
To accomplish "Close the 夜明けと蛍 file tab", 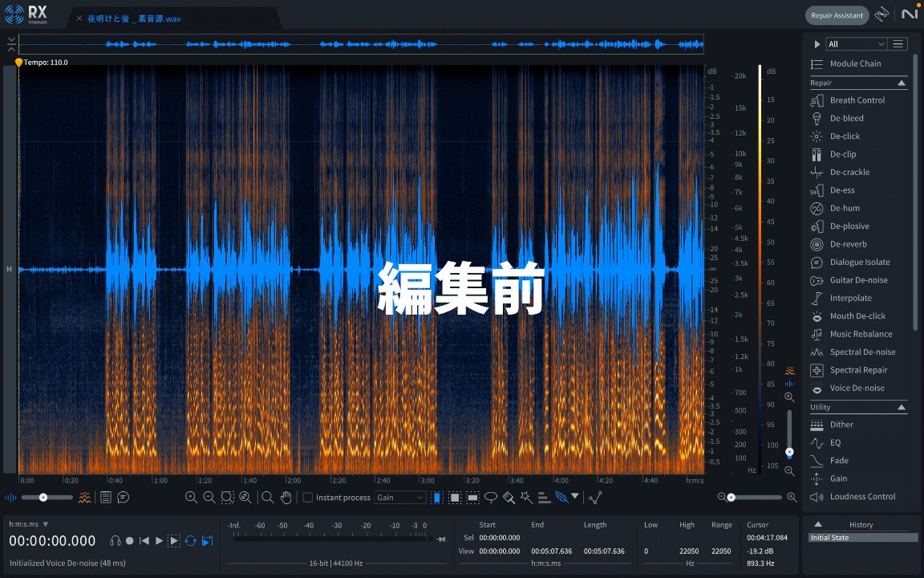I will coord(79,19).
